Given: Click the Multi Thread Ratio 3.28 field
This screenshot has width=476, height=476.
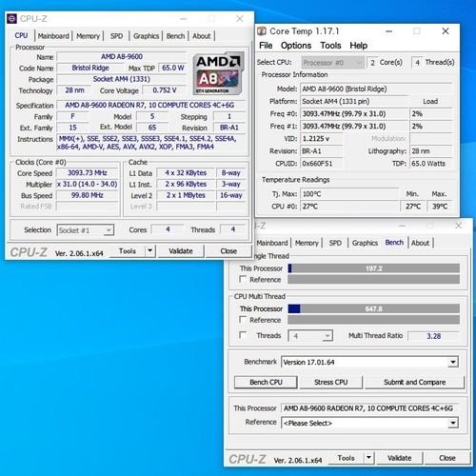Looking at the screenshot, I should pos(433,336).
